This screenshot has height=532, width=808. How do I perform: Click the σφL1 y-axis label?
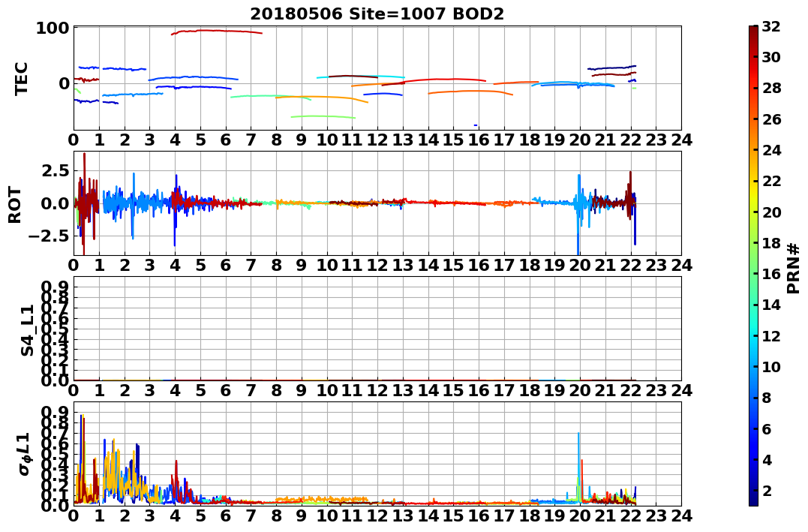pos(24,454)
